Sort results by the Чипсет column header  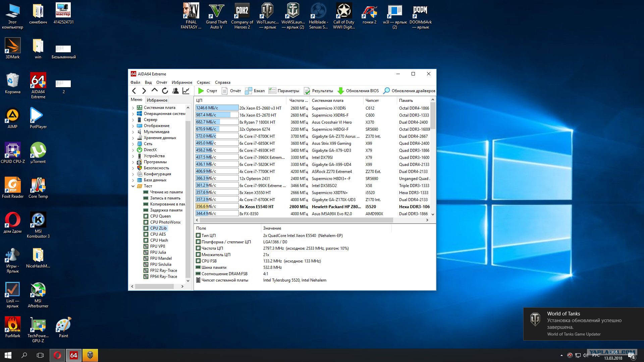click(x=380, y=101)
